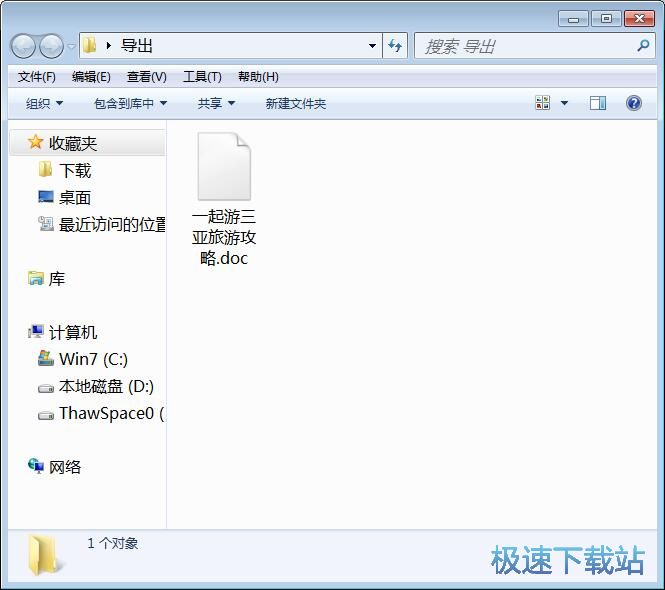Viewport: 665px width, 590px height.
Task: Click file name 一起游三亚旅游攻略.doc
Action: click(224, 237)
